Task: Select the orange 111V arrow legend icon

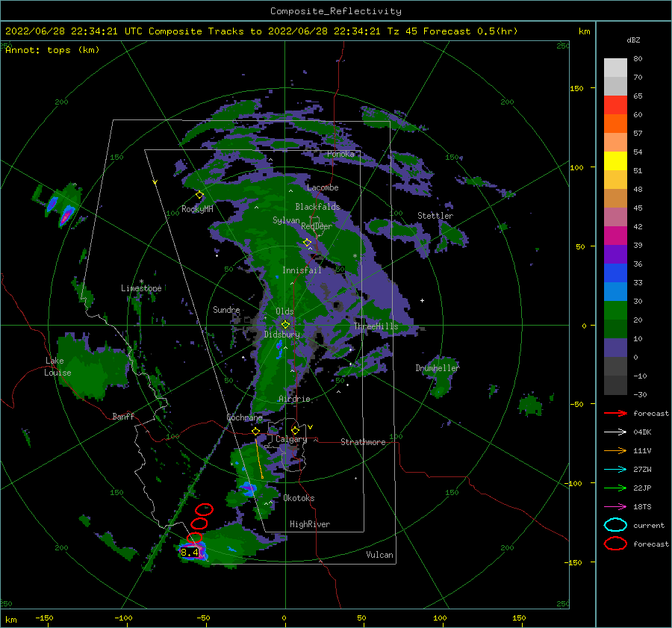Action: pos(615,450)
